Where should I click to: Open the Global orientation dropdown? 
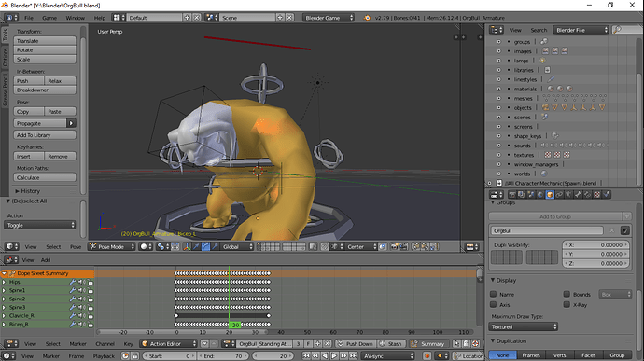[x=237, y=247]
